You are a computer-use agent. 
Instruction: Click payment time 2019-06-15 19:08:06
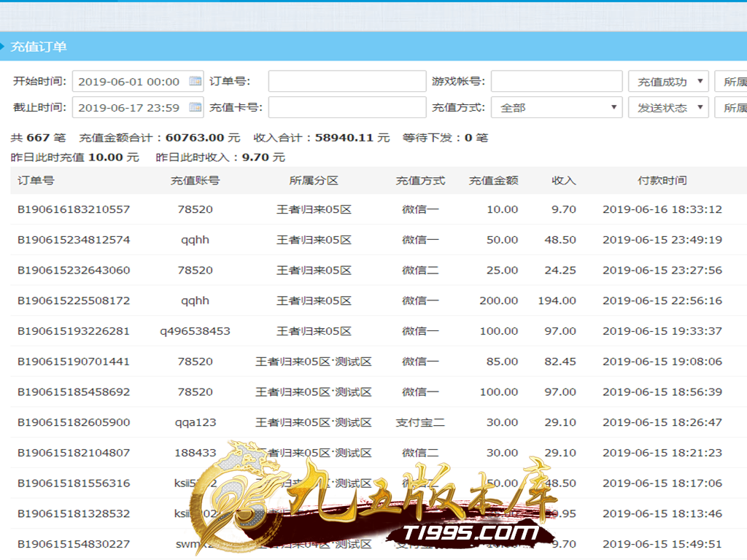[662, 362]
